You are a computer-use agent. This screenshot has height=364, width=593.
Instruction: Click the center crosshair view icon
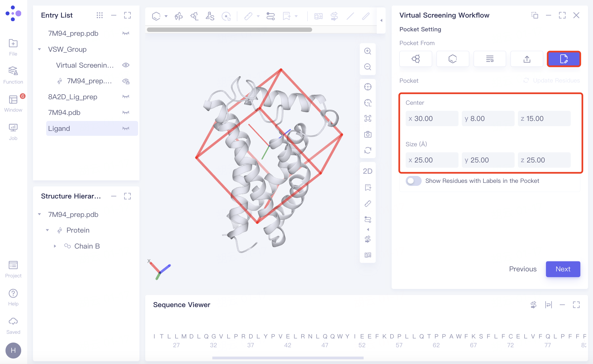pyautogui.click(x=368, y=87)
